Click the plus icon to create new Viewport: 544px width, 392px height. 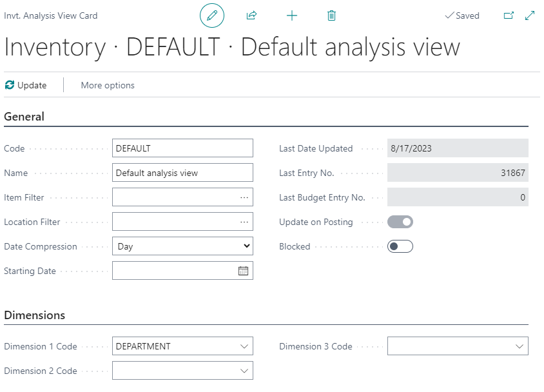292,15
